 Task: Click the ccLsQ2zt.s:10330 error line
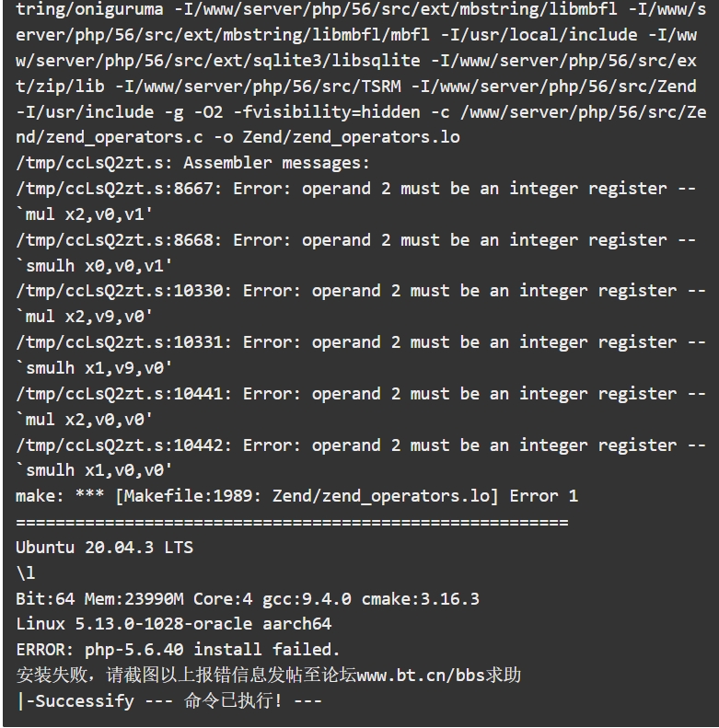pos(361,291)
